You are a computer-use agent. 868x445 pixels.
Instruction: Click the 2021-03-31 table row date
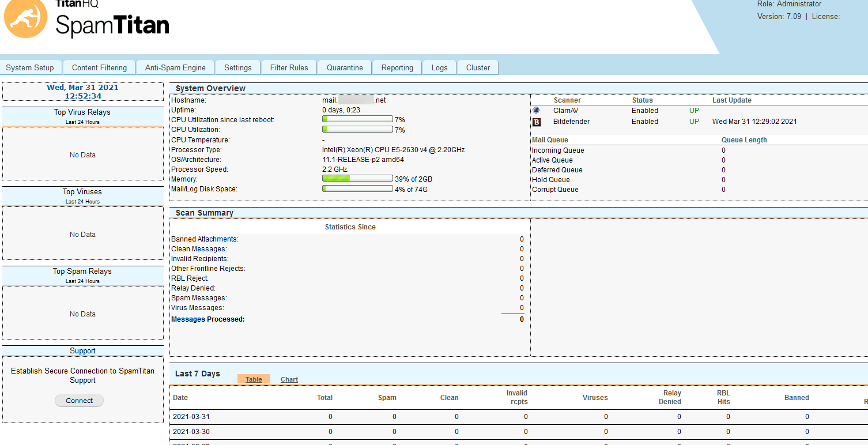[191, 417]
